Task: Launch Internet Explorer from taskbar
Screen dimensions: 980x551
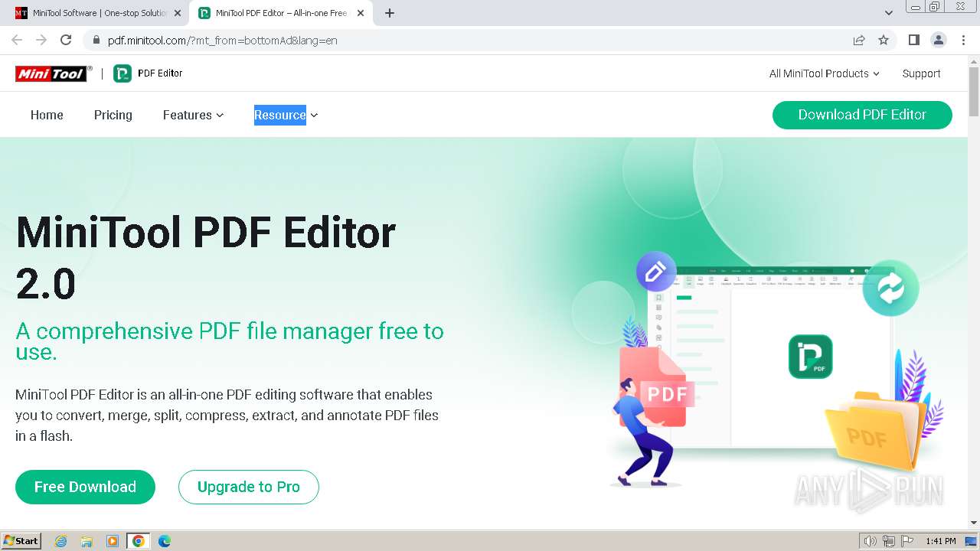Action: tap(61, 541)
